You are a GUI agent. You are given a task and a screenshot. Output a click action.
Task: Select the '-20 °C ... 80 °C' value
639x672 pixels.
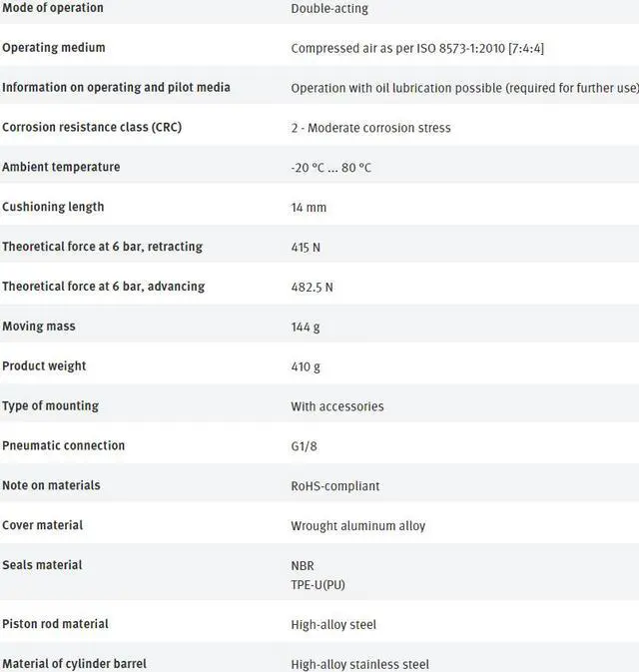pos(330,168)
